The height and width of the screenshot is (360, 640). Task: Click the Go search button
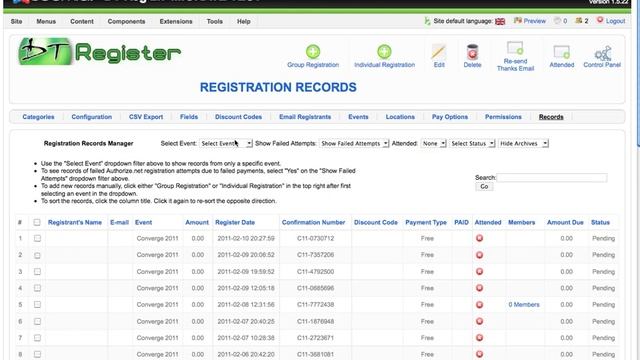[484, 187]
